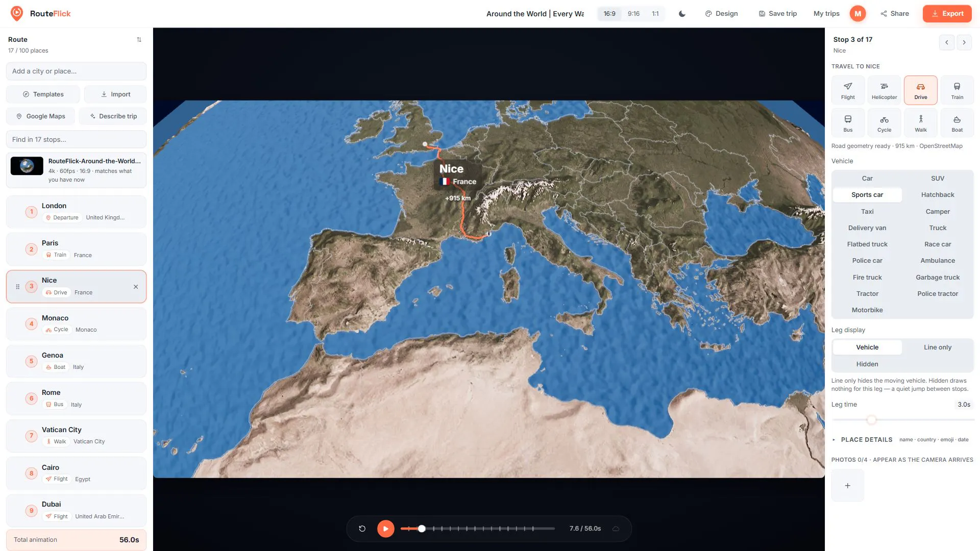
Task: Open the user avatar M
Action: point(857,14)
